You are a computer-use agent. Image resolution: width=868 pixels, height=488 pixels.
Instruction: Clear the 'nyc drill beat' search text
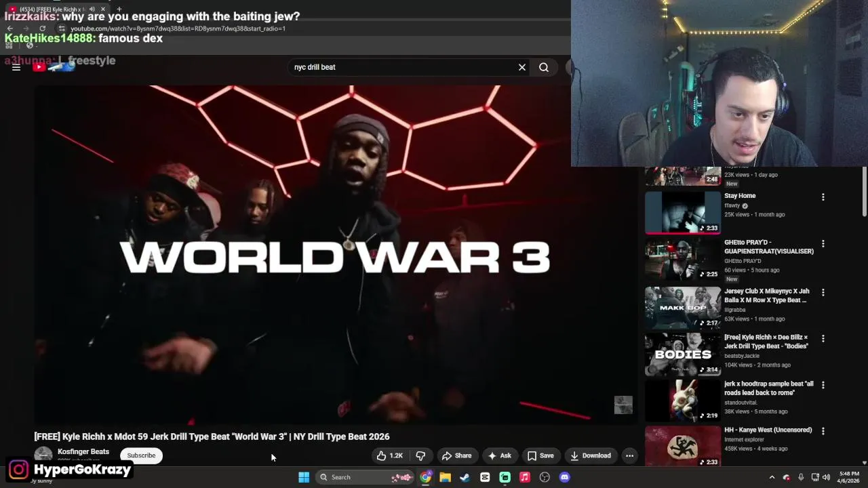point(522,67)
